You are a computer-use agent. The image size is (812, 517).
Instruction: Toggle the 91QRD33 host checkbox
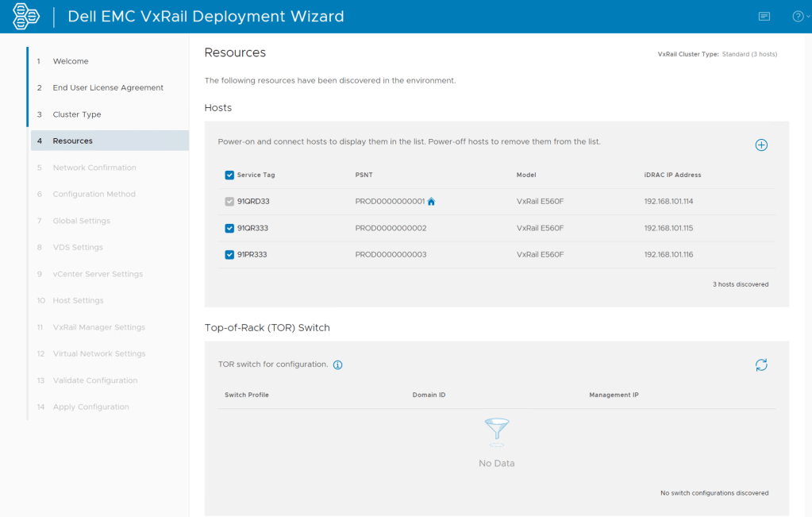point(229,202)
